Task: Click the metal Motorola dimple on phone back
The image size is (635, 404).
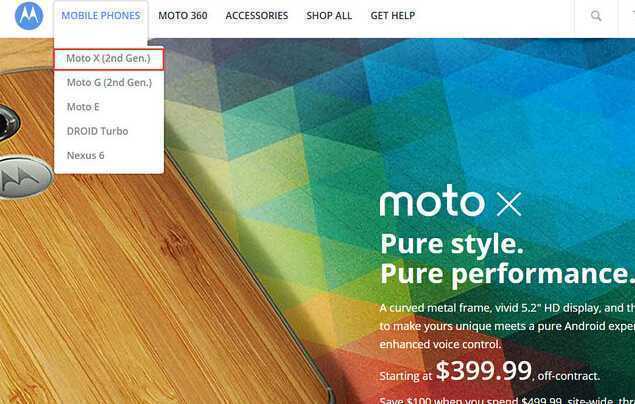Action: coord(25,177)
